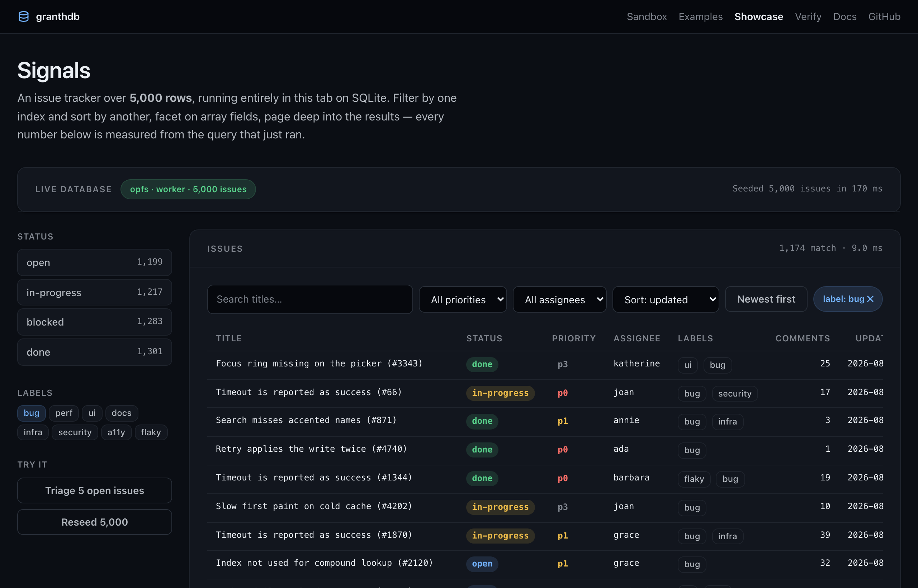Click the TITLE column header
Image resolution: width=918 pixels, height=588 pixels.
[229, 338]
